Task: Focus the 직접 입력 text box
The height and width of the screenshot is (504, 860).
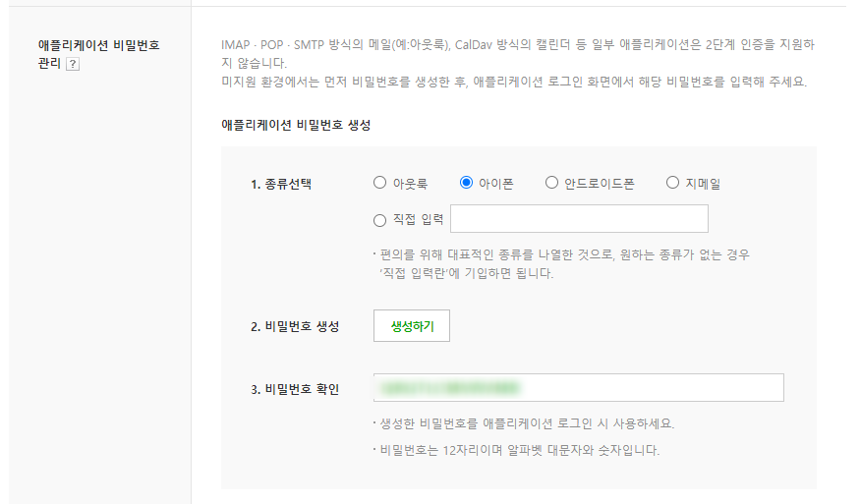Action: click(x=579, y=219)
